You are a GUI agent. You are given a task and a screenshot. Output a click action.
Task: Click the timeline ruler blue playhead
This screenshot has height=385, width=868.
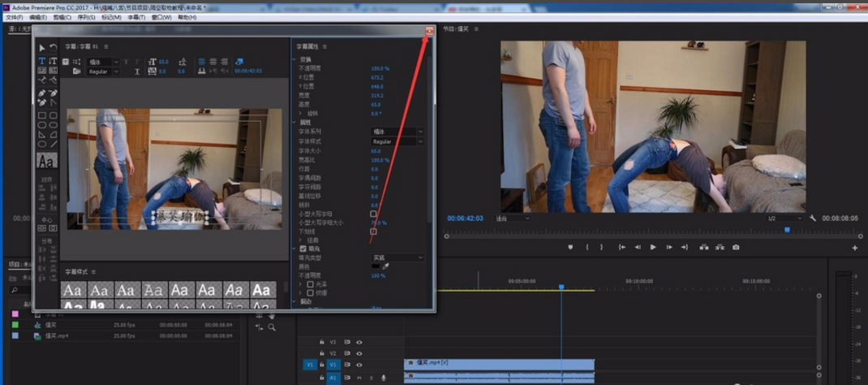561,287
